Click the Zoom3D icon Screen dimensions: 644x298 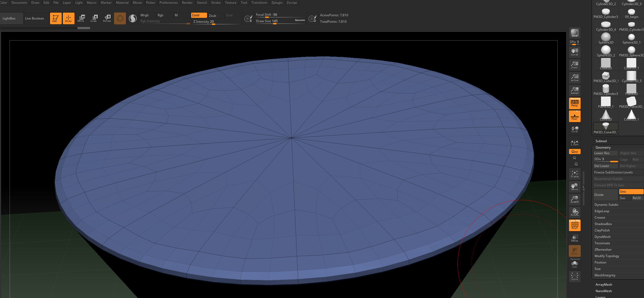coord(575,199)
